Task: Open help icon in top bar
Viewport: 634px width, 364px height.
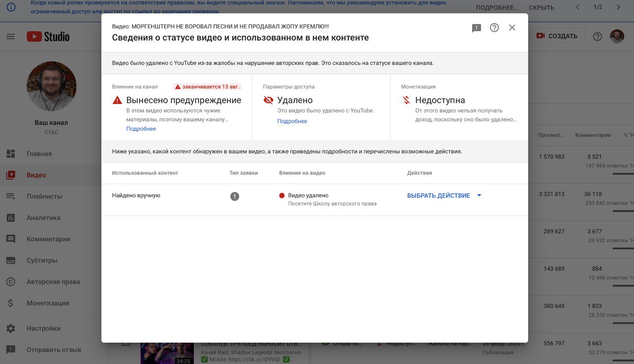Action: click(x=597, y=36)
